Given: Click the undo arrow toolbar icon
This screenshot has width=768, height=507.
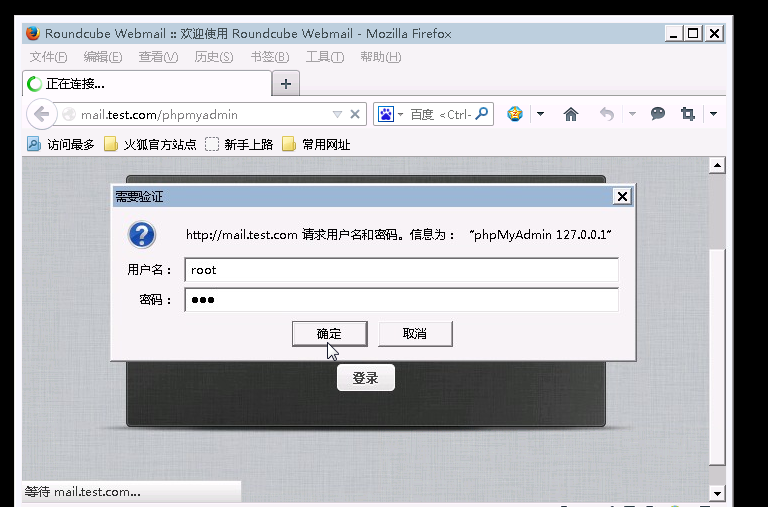Looking at the screenshot, I should [606, 114].
